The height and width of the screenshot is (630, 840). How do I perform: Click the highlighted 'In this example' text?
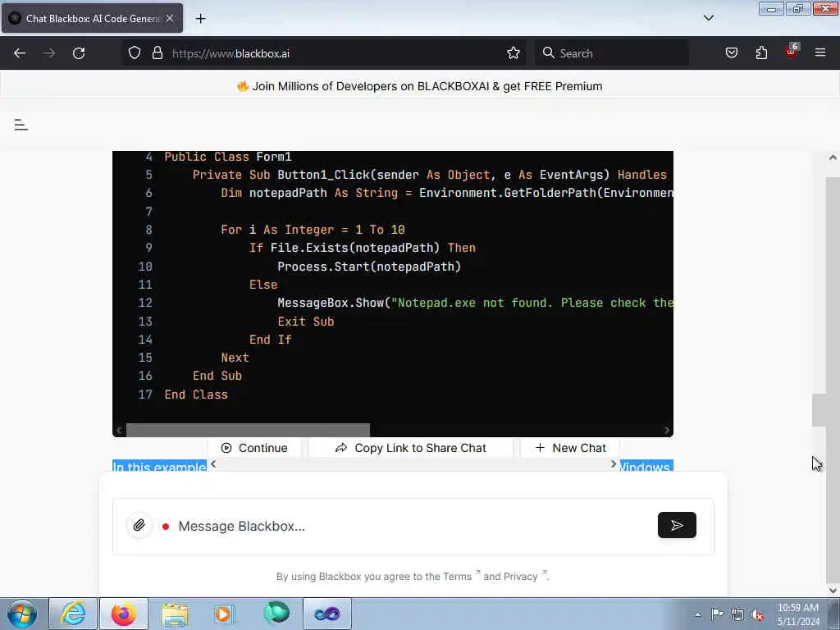coord(159,466)
